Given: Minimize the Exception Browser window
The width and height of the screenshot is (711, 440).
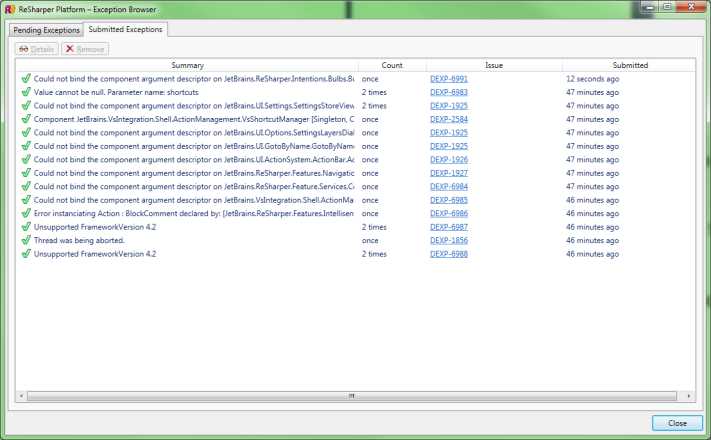Looking at the screenshot, I should (x=650, y=7).
